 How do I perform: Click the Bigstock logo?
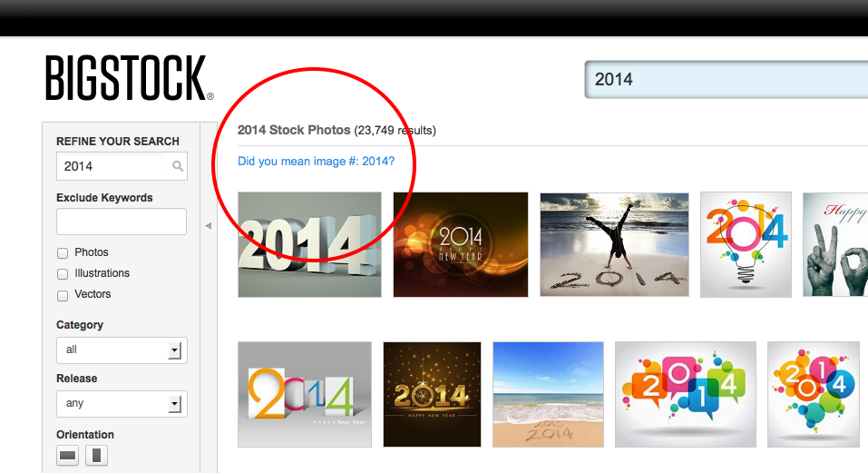(x=129, y=77)
